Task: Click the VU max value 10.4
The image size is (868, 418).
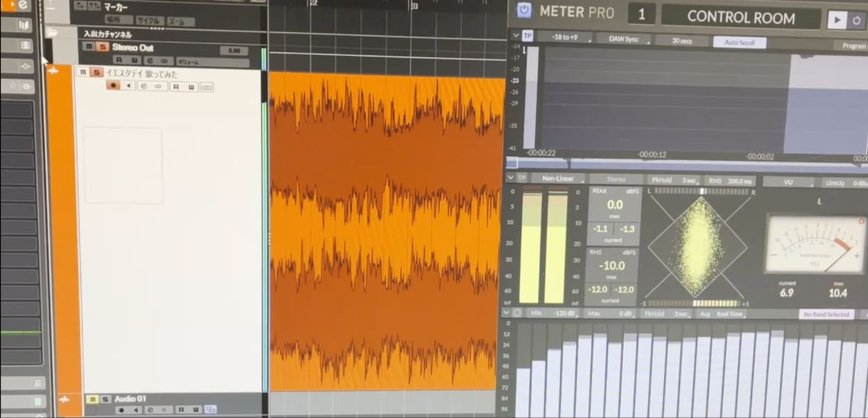Action: (837, 293)
